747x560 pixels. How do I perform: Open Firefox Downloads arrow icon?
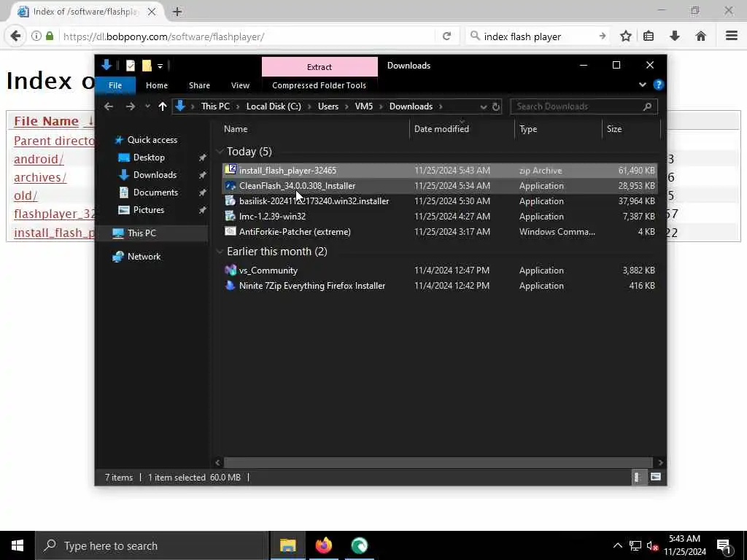click(x=675, y=36)
